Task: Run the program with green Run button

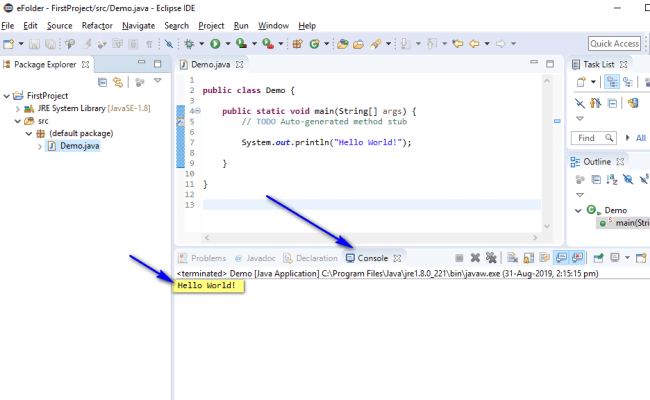Action: [x=215, y=44]
